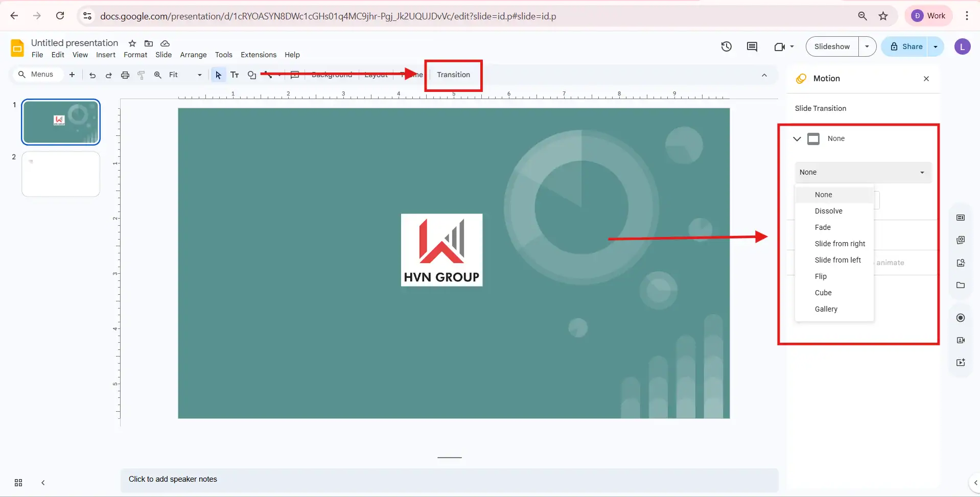The image size is (980, 497).
Task: Open the Insert menu
Action: pyautogui.click(x=106, y=55)
